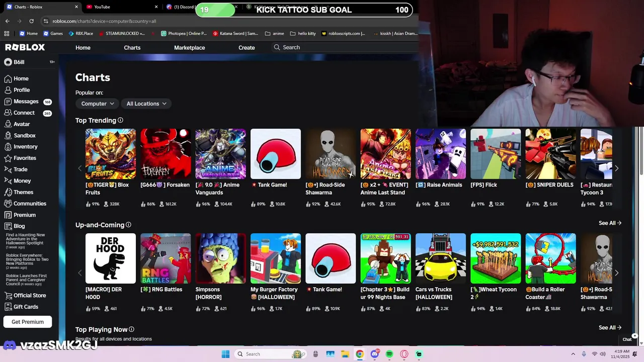The height and width of the screenshot is (362, 644).
Task: Switch to the Discord browser tab
Action: click(x=181, y=7)
